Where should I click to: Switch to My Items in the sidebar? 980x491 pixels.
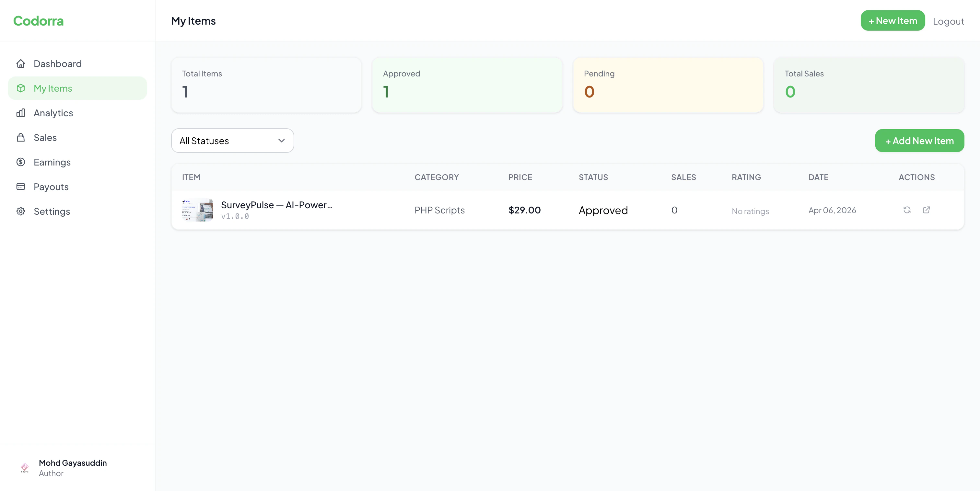pyautogui.click(x=53, y=88)
